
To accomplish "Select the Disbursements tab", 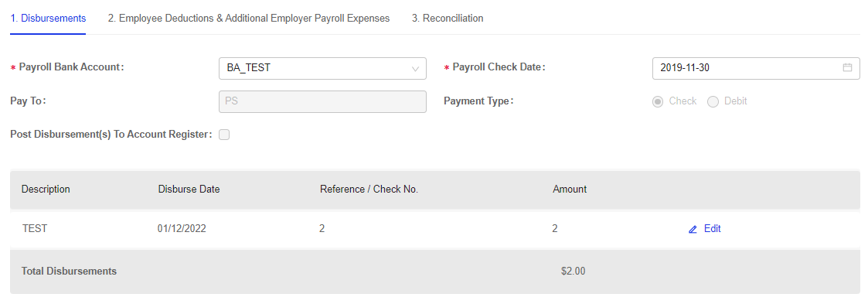I will (x=48, y=19).
